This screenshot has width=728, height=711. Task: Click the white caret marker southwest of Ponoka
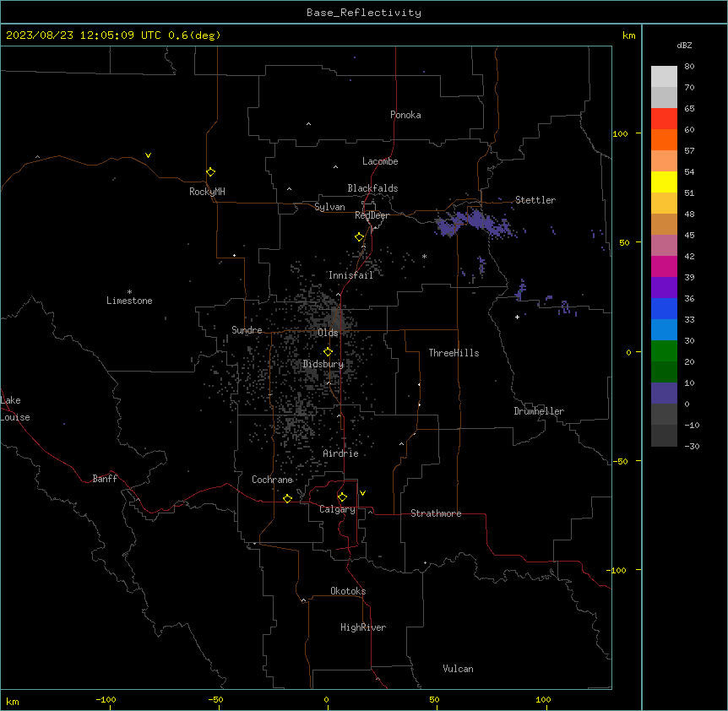(309, 124)
